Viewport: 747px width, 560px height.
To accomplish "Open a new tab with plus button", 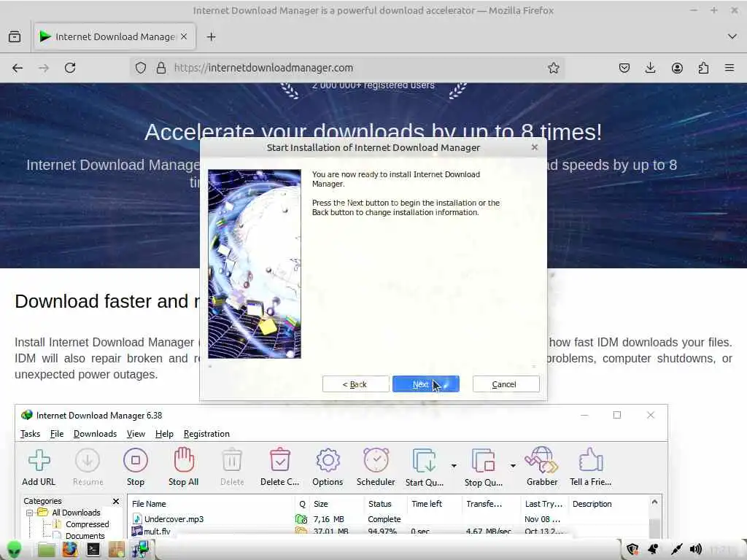I will coord(211,36).
